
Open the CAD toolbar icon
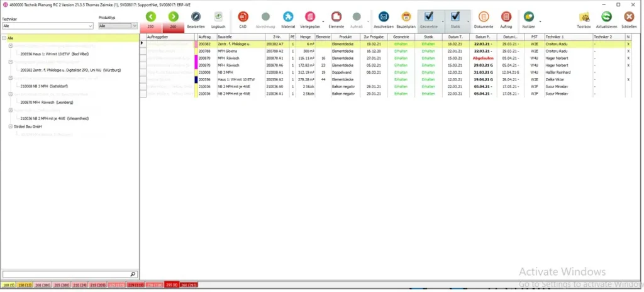click(243, 17)
